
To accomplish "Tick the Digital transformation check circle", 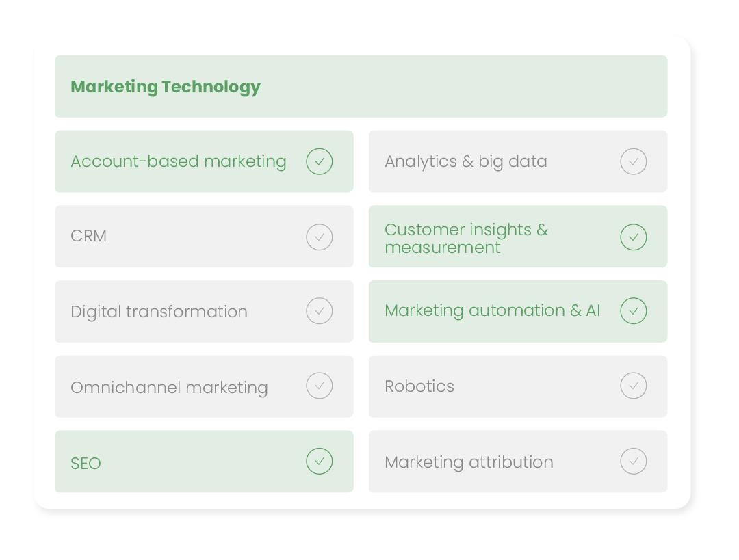I will [319, 311].
